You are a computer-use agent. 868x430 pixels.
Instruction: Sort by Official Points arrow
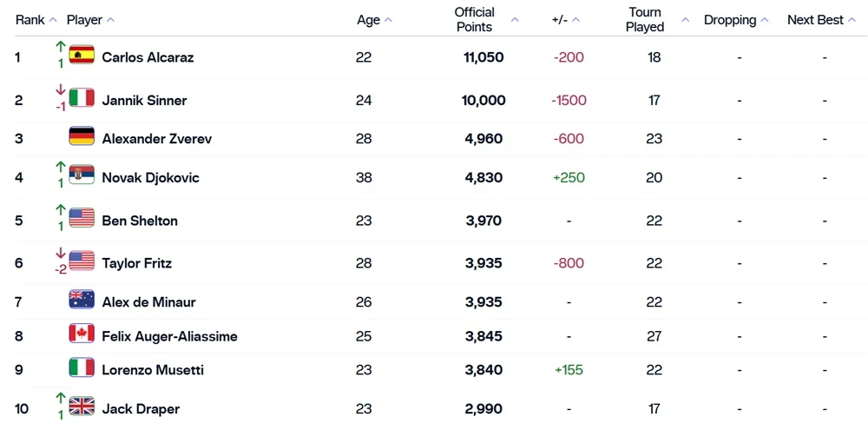pos(515,20)
